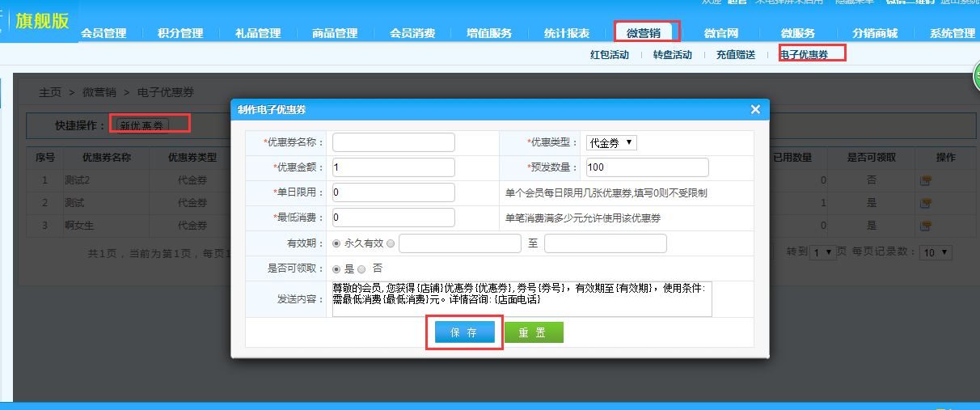980x410 pixels.
Task: Choose 是 for 是否可领取
Action: coord(336,268)
